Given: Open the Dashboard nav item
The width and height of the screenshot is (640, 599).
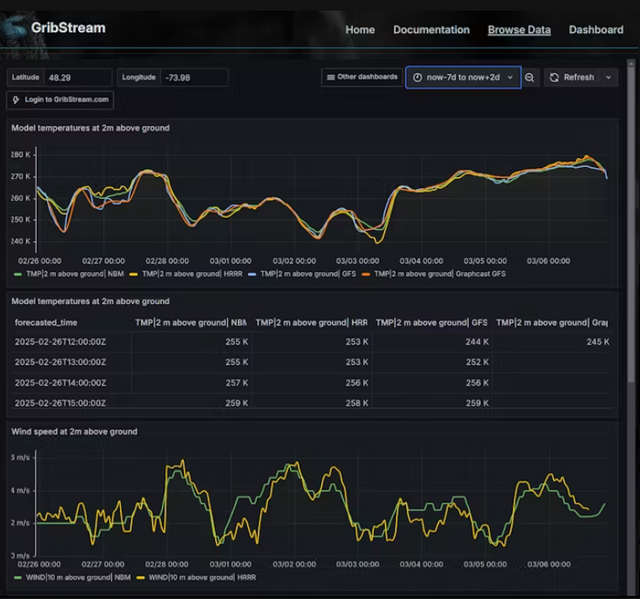Looking at the screenshot, I should coord(596,30).
